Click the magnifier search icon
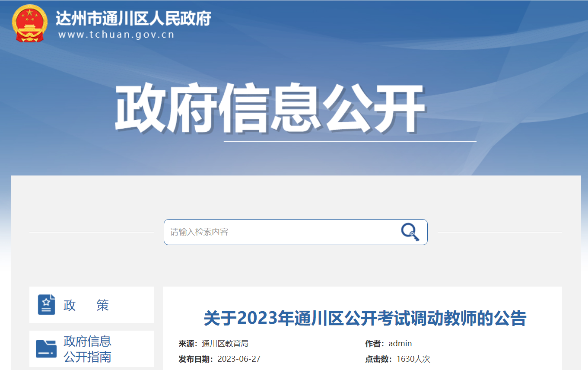Image resolution: width=588 pixels, height=370 pixels. tap(410, 232)
